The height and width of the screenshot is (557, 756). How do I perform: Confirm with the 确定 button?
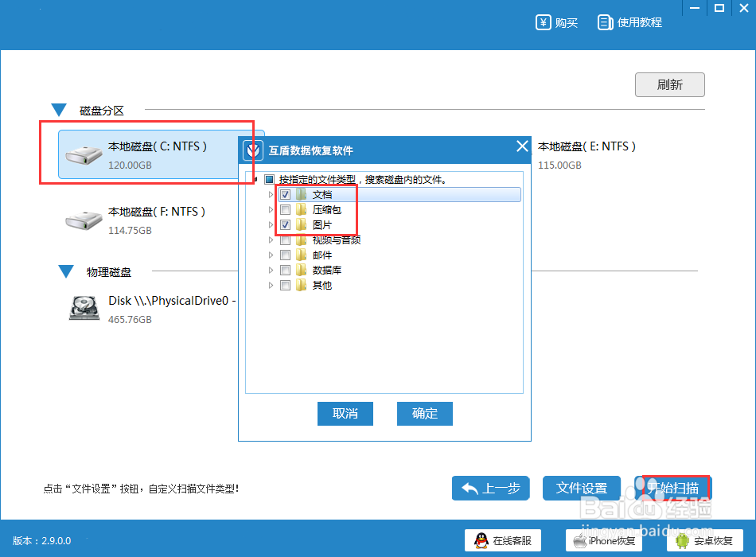[x=425, y=413]
